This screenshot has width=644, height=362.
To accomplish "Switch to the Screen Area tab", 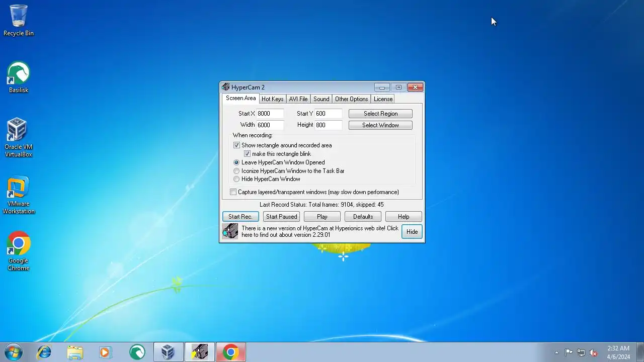I will point(240,99).
